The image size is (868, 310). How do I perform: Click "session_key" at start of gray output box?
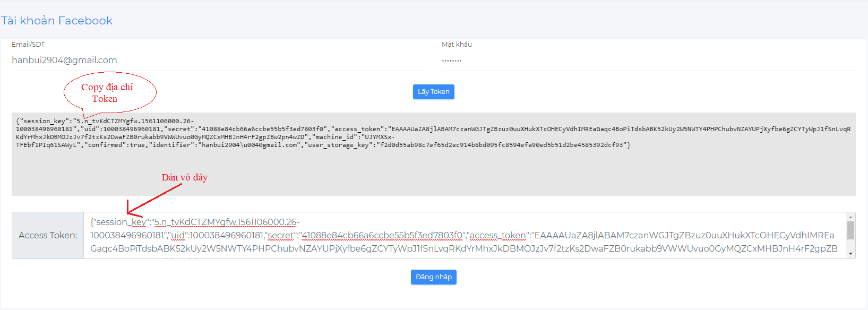pos(44,121)
